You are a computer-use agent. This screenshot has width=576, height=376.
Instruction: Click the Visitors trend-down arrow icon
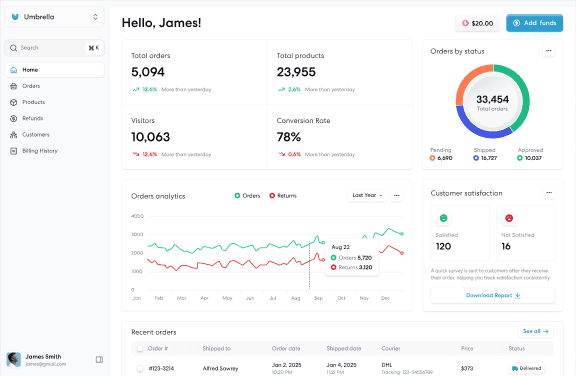point(136,154)
